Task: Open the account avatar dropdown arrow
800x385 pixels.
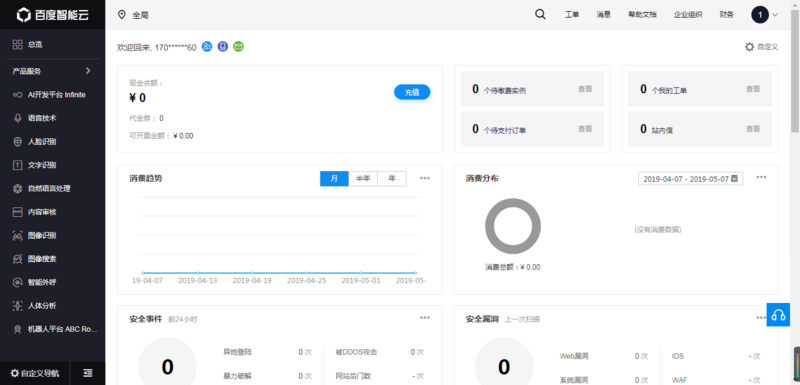Action: [775, 15]
